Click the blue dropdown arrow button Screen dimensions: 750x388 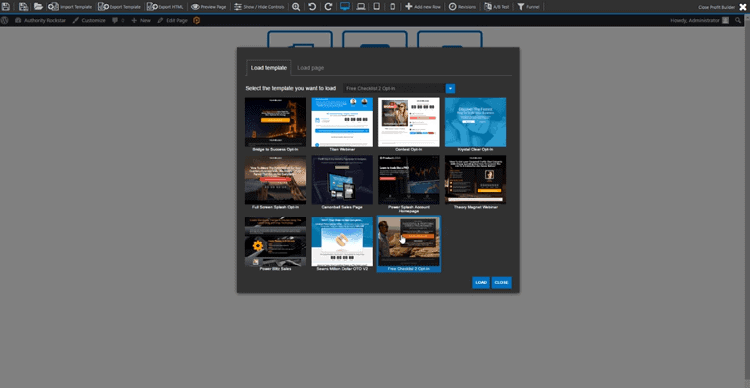(x=450, y=89)
